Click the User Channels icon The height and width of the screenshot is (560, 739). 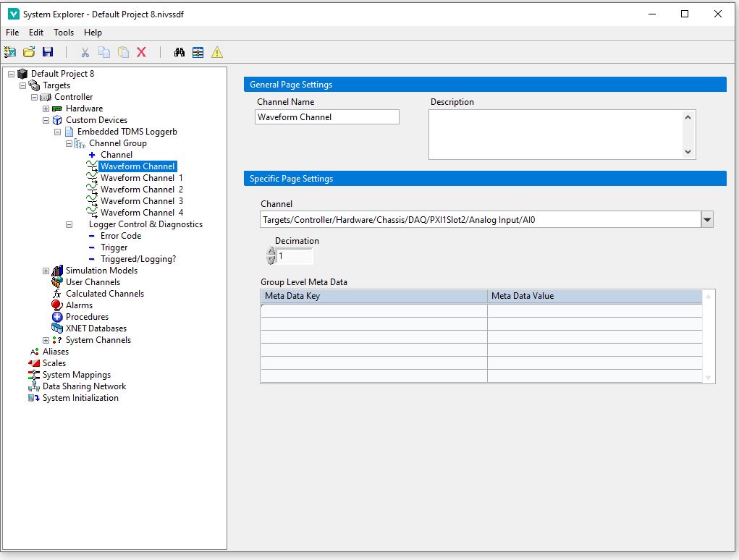click(56, 281)
